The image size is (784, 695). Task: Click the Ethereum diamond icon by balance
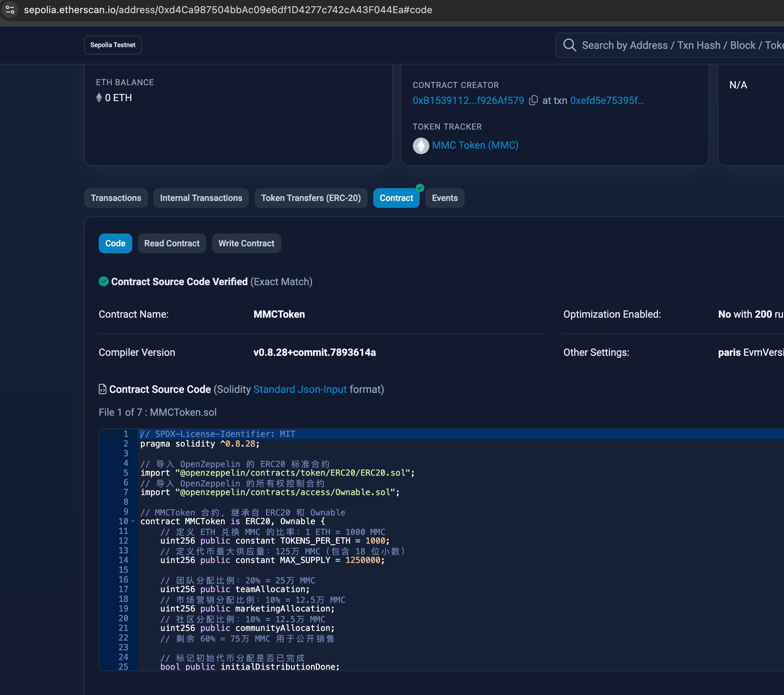pyautogui.click(x=99, y=97)
